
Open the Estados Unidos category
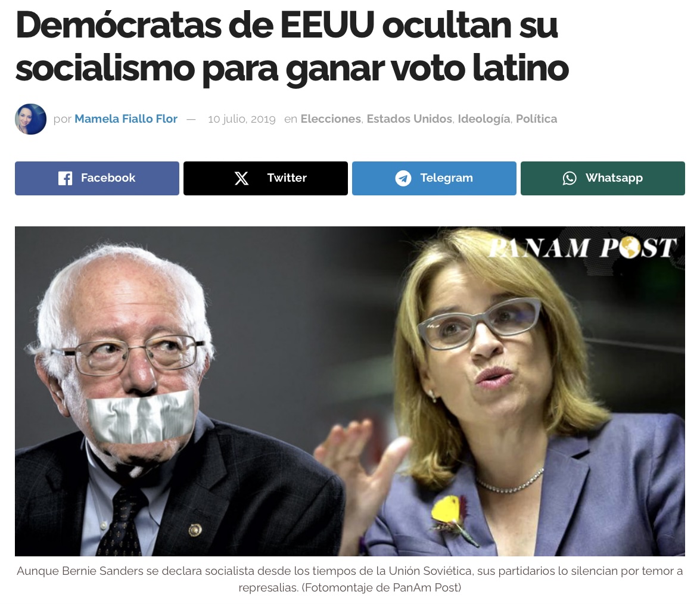[409, 119]
